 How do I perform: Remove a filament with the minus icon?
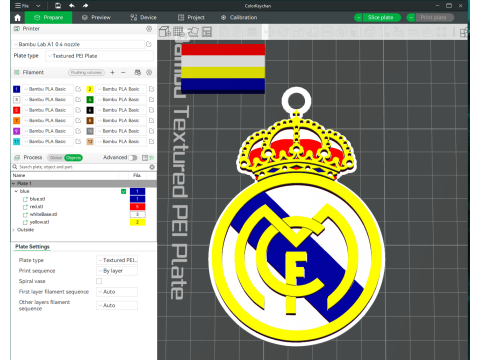[123, 72]
